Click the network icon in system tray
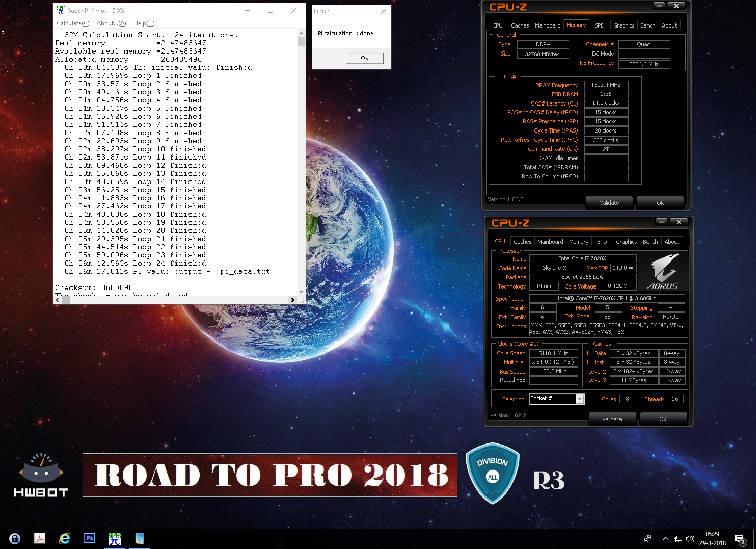756x549 pixels. coord(678,539)
